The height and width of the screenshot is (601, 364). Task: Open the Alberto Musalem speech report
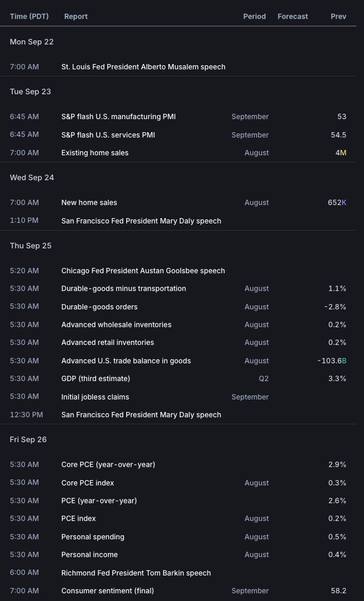[143, 67]
